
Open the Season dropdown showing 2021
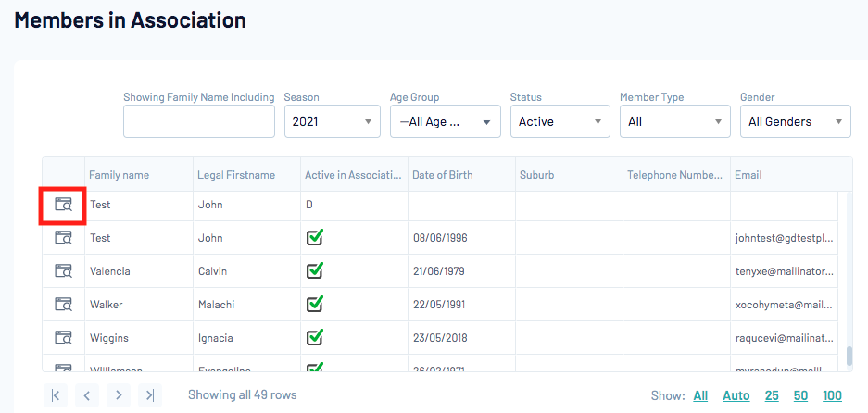[332, 121]
